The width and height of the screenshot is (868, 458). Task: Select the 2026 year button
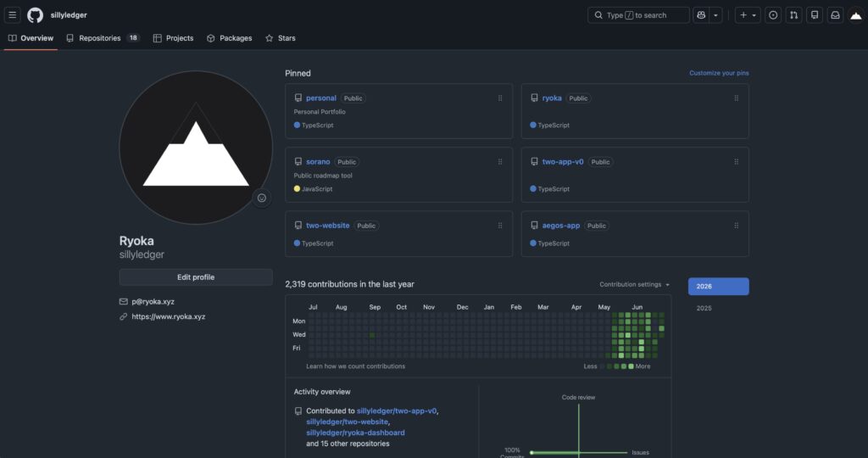(718, 287)
